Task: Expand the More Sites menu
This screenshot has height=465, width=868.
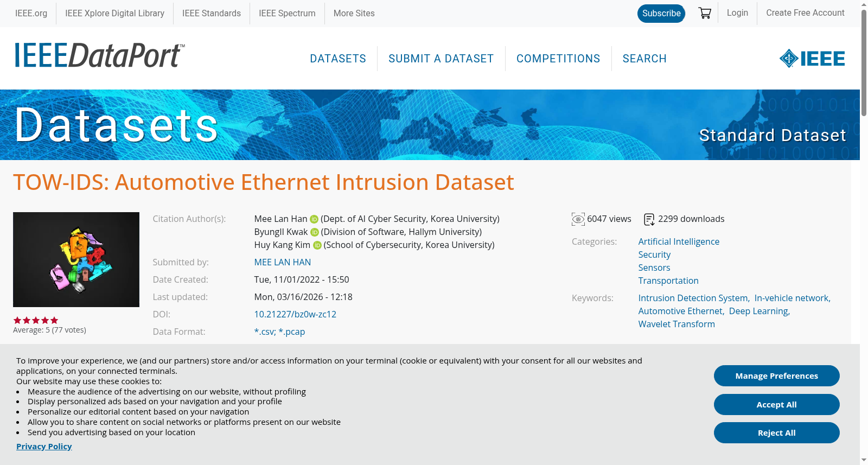Action: tap(354, 13)
